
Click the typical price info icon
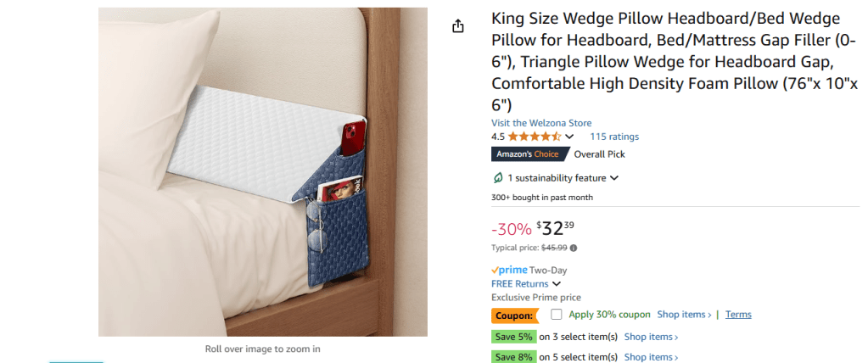pyautogui.click(x=574, y=248)
